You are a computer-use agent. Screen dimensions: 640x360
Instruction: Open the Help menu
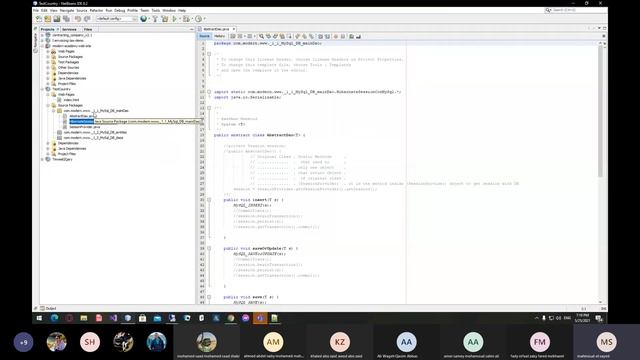[182, 10]
